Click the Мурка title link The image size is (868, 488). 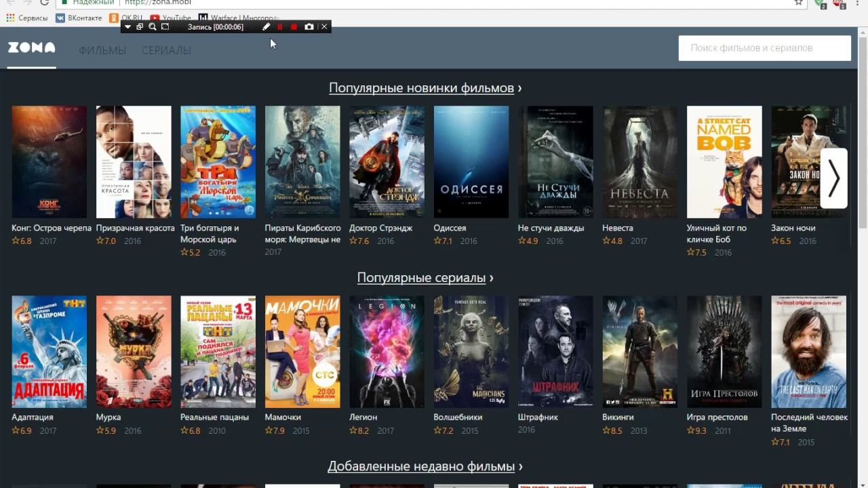click(x=108, y=418)
